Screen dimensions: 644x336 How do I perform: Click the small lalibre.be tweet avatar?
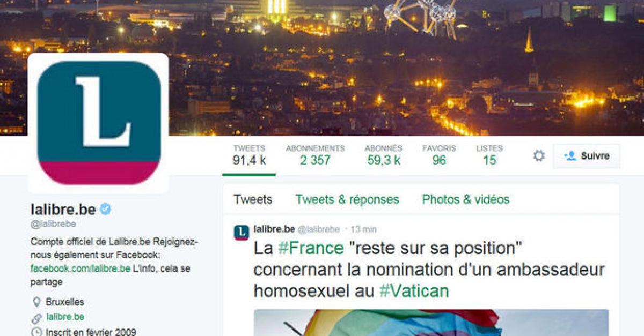[241, 232]
